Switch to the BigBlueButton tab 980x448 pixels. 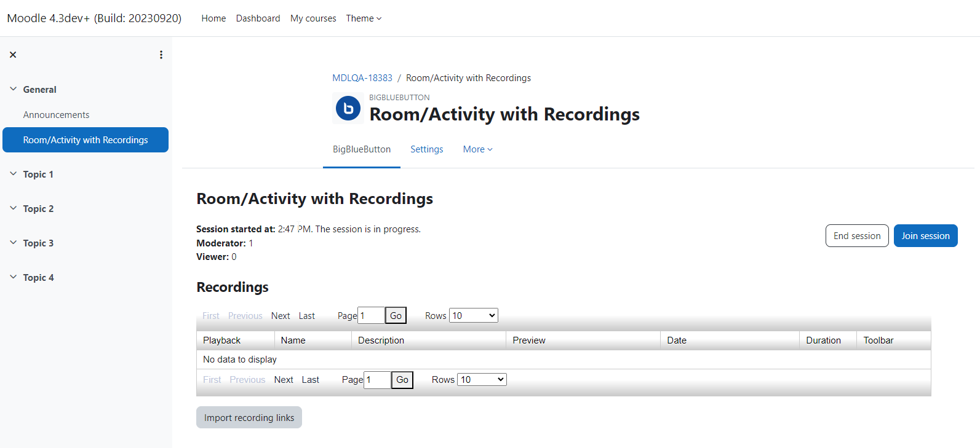(362, 149)
